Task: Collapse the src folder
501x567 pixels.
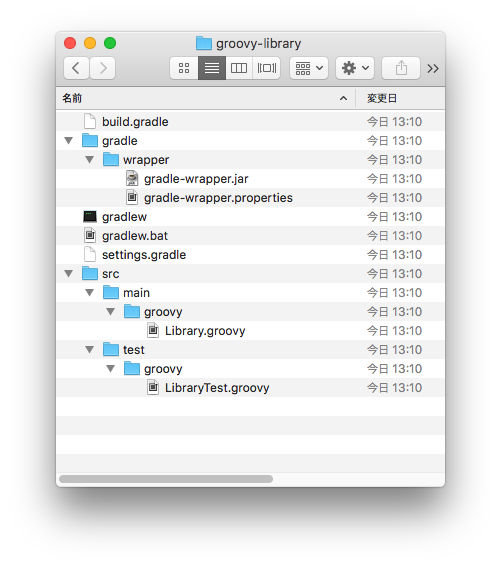Action: (x=69, y=274)
